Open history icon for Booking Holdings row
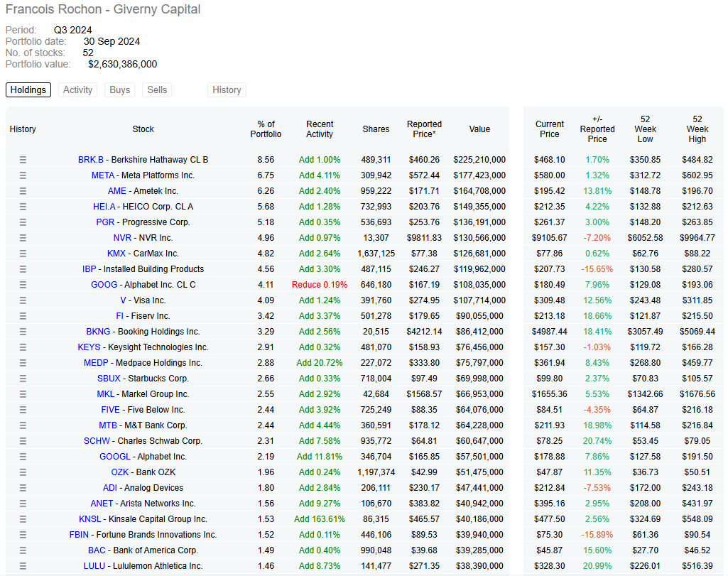The height and width of the screenshot is (576, 728). click(23, 332)
